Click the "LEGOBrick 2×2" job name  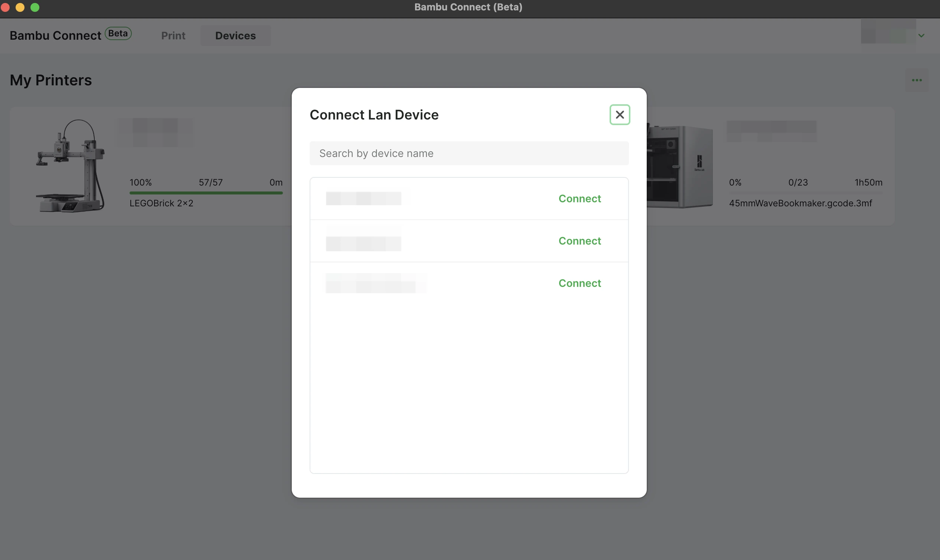coord(161,203)
